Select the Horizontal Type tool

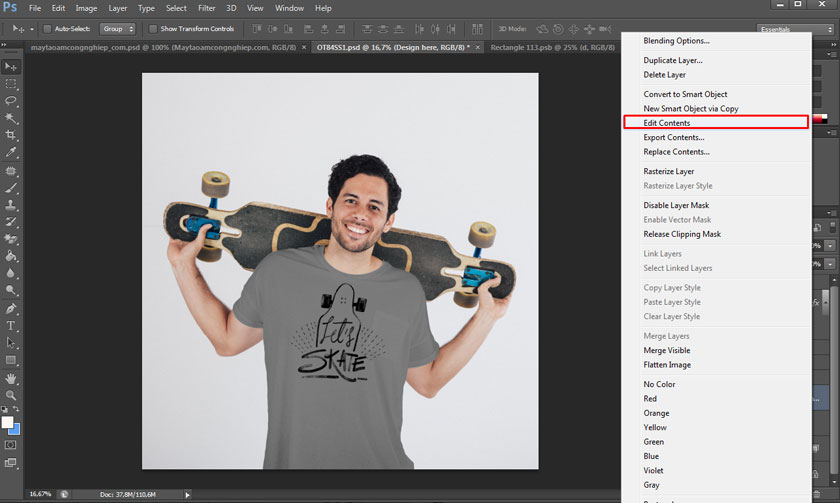coord(11,326)
